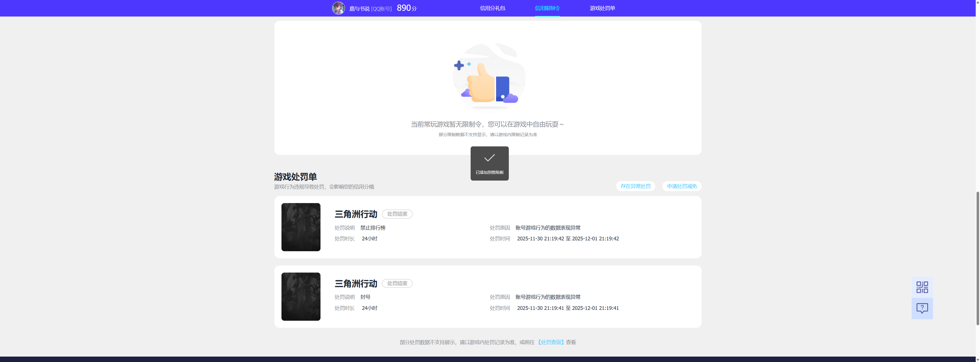This screenshot has height=362, width=980.
Task: Click time range ending 21:19:42
Action: 567,239
